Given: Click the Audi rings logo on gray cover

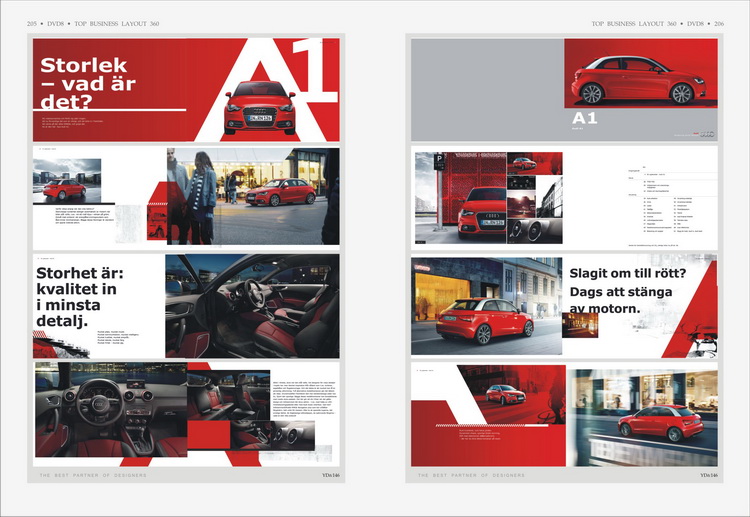Looking at the screenshot, I should tap(707, 134).
